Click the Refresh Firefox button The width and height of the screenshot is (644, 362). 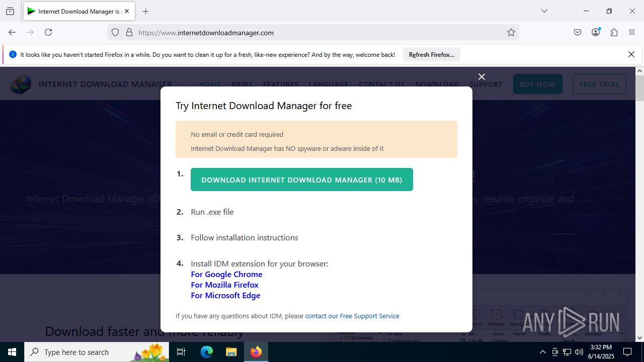(432, 55)
